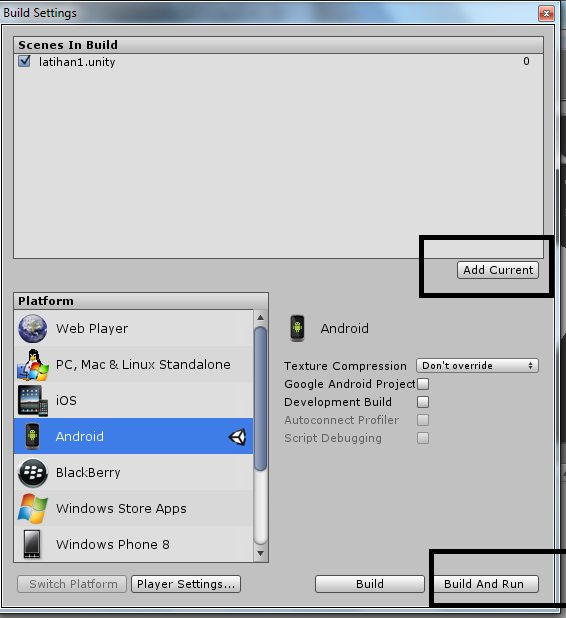Click the Android phone icon in platform list
This screenshot has width=566, height=618.
[32, 436]
